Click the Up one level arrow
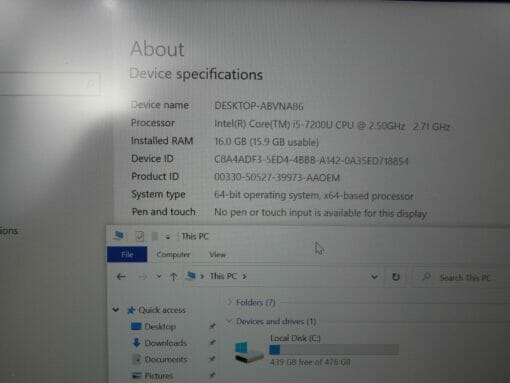Screen dimensions: 510x383 click(173, 277)
